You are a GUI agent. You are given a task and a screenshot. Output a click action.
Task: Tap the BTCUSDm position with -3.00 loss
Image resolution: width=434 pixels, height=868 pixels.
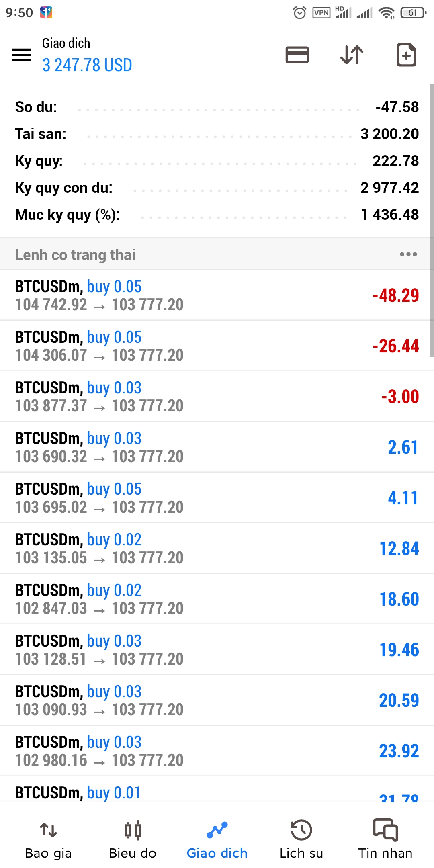coord(217,397)
